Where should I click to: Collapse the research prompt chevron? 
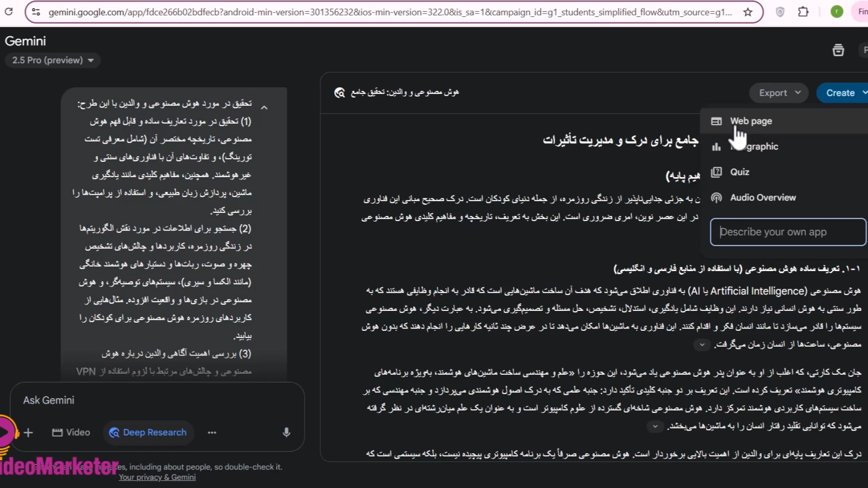pos(264,108)
